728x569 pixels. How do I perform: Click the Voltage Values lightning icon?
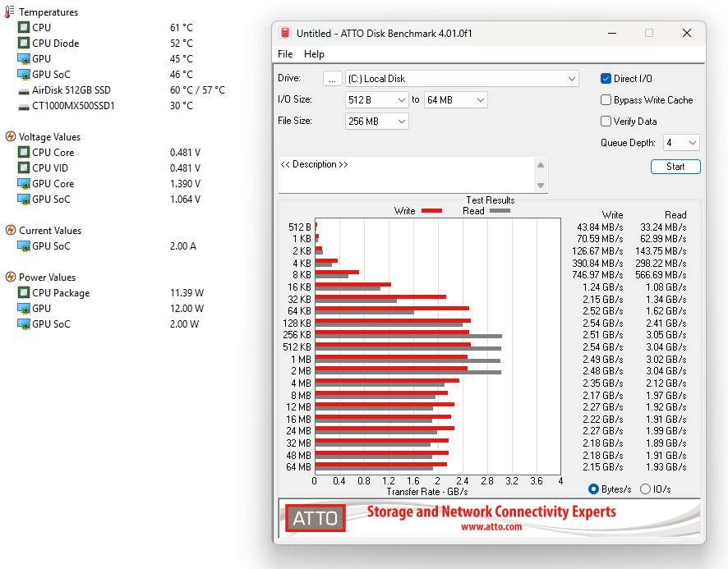10,136
